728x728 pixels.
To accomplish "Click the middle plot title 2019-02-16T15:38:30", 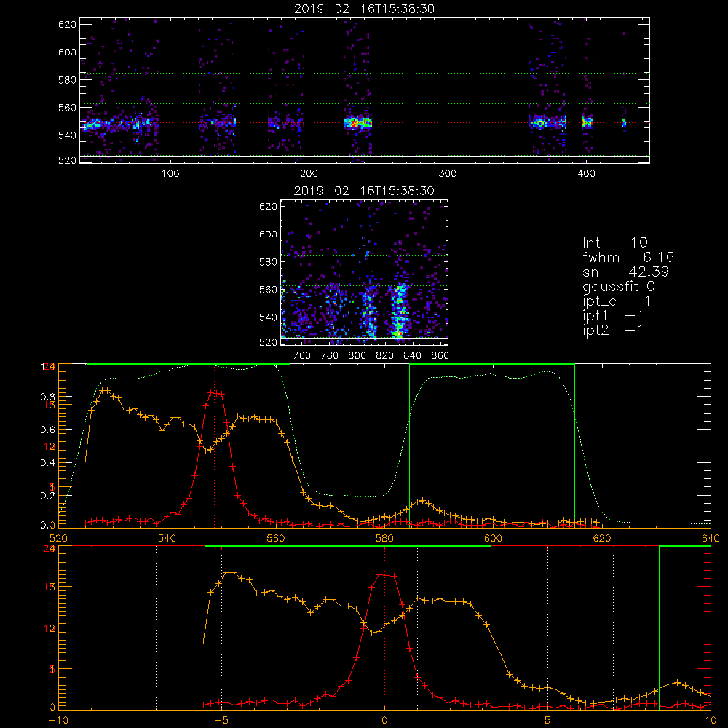I will [x=365, y=191].
